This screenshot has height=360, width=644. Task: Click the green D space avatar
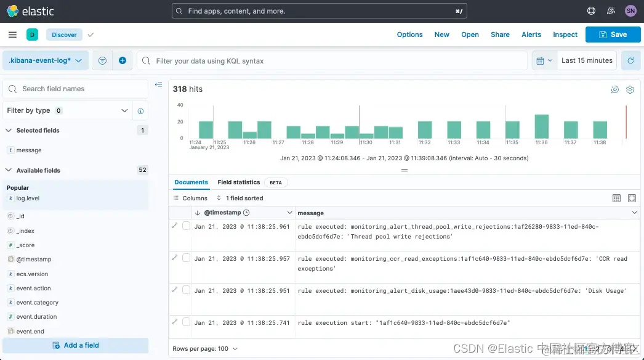(32, 35)
